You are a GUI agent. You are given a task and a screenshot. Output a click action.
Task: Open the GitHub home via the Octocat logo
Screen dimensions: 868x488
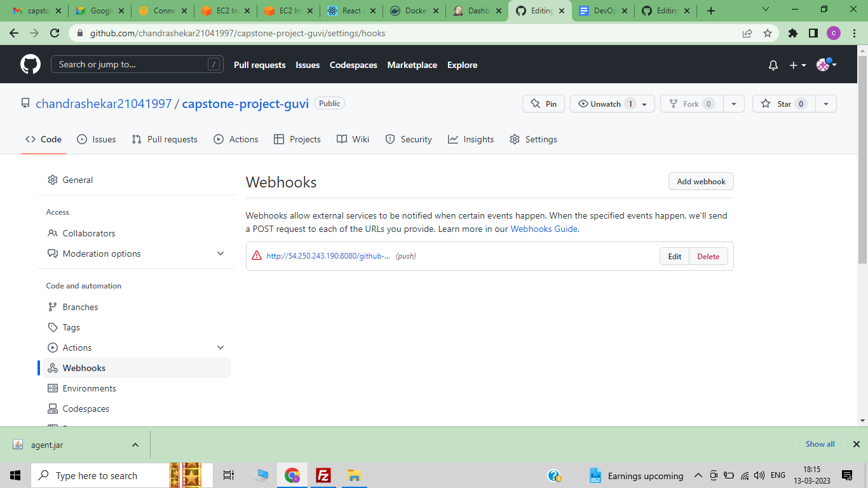pyautogui.click(x=31, y=64)
